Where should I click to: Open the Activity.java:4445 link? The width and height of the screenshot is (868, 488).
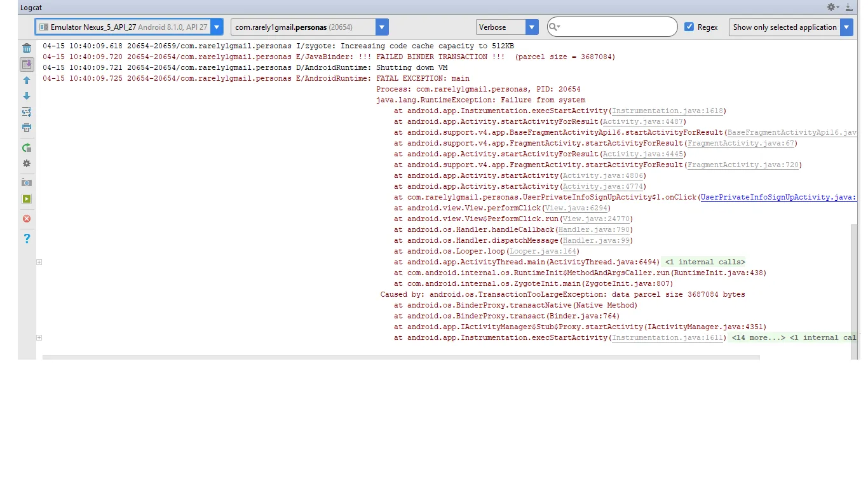tap(642, 154)
